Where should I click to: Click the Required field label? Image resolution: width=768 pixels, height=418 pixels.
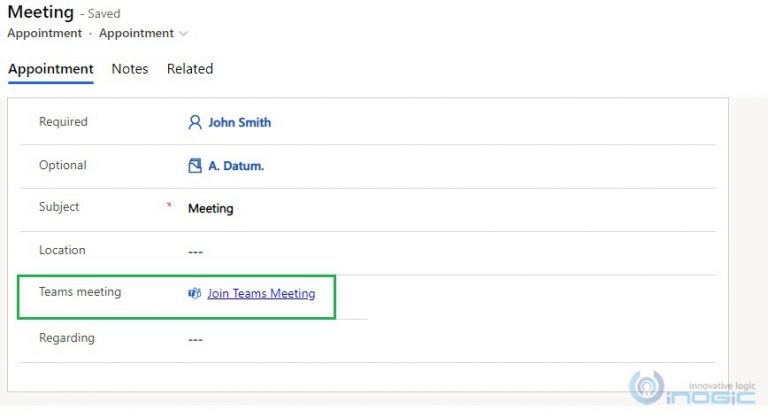[63, 122]
